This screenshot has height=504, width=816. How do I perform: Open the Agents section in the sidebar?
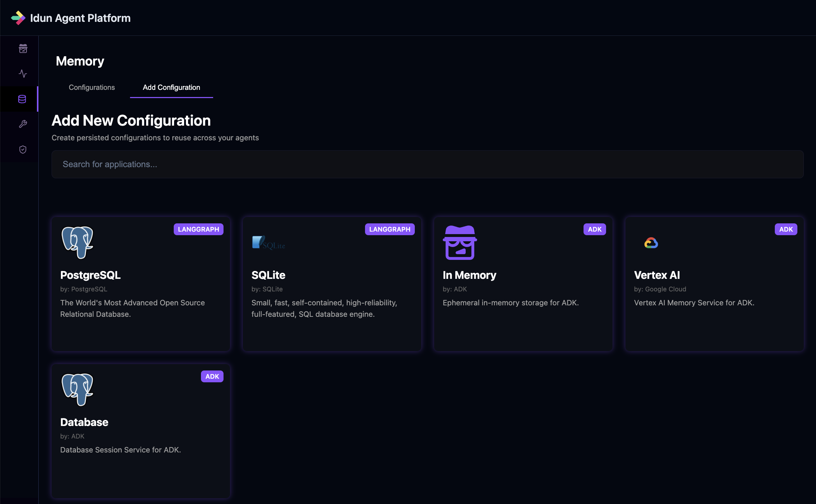coord(23,49)
